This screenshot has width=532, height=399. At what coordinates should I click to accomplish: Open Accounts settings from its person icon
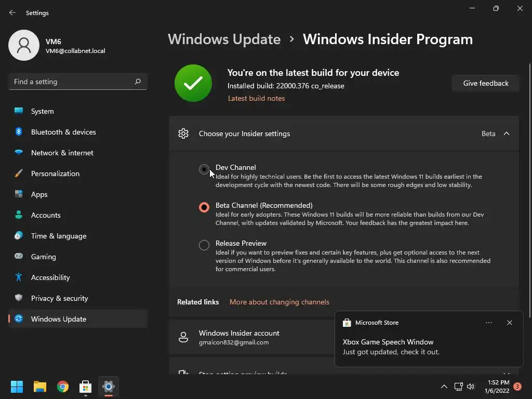19,215
